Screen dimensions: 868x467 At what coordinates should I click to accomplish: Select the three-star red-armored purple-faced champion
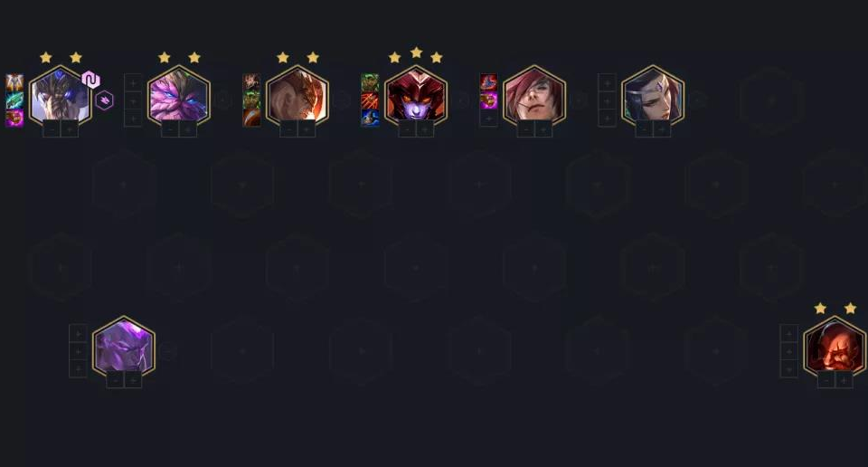[416, 97]
